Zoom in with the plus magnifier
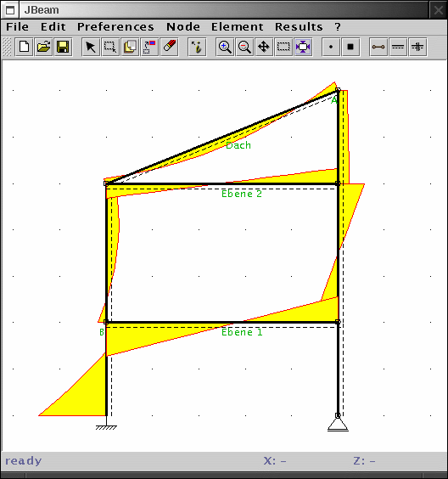 (225, 47)
